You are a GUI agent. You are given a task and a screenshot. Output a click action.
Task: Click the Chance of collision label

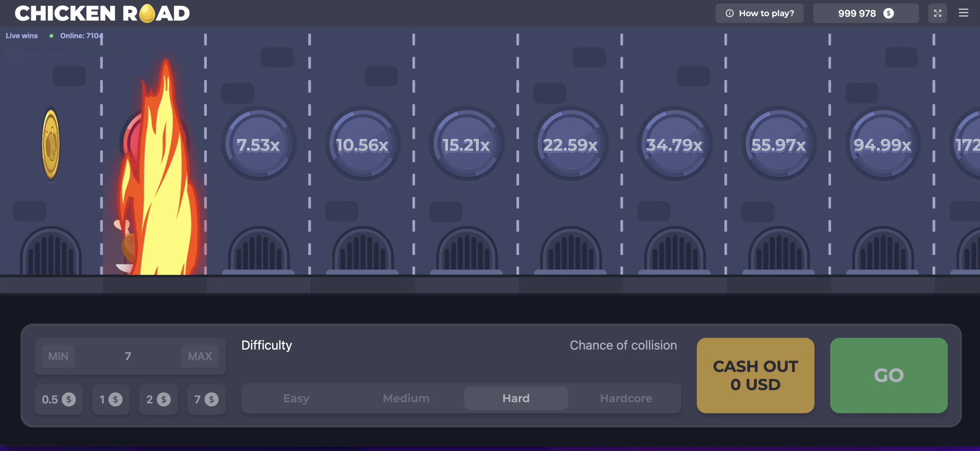623,345
